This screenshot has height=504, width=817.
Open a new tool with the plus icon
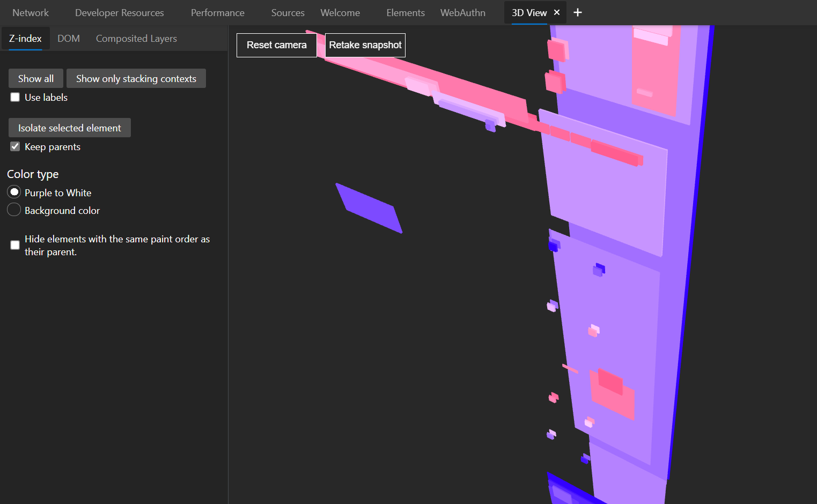[578, 12]
